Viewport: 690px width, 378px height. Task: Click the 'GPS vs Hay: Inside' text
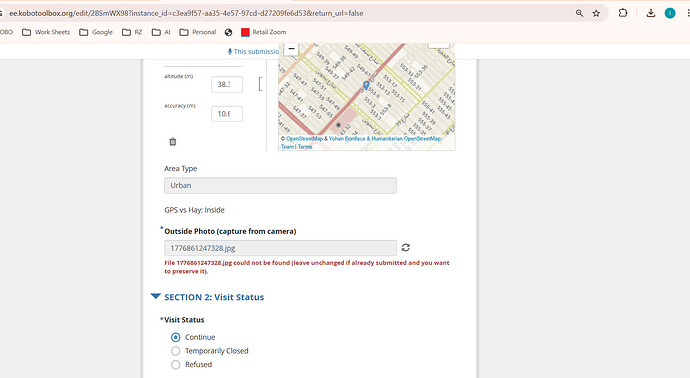(195, 210)
